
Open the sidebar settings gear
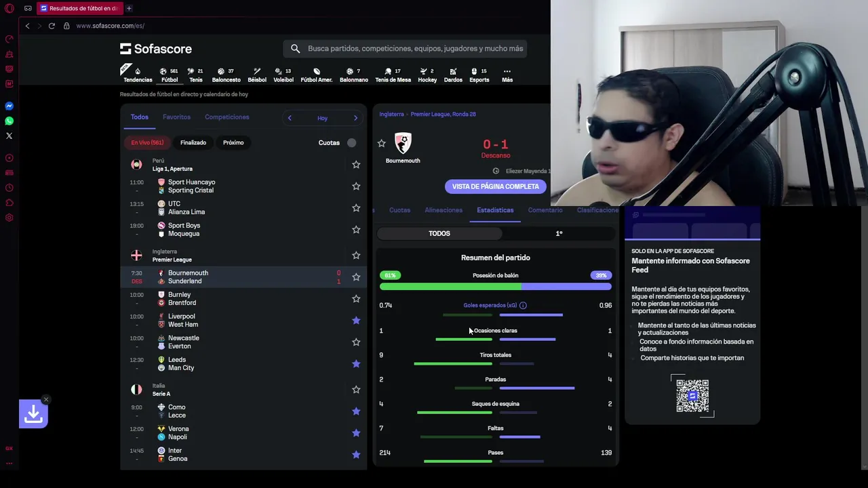[x=9, y=218]
